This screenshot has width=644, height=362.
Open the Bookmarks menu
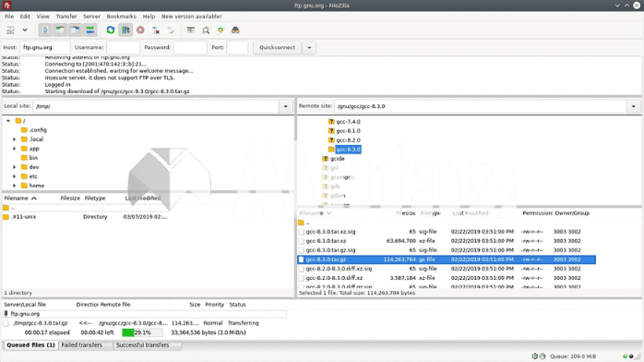pyautogui.click(x=121, y=17)
